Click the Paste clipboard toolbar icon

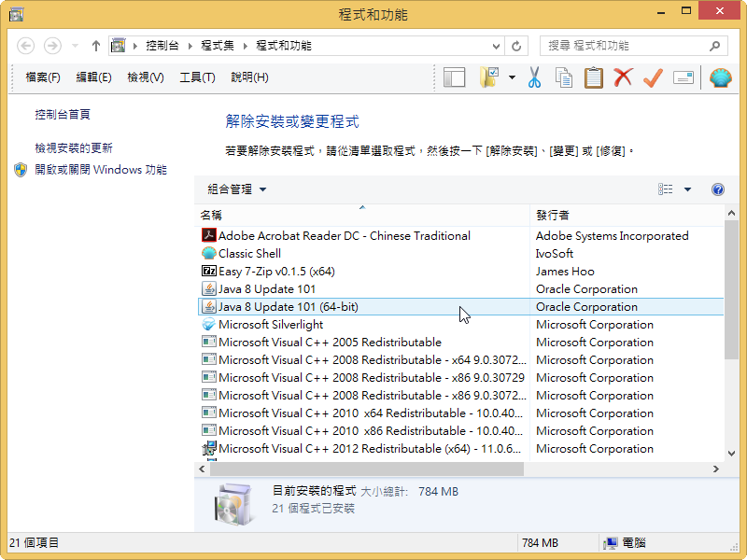tap(594, 77)
